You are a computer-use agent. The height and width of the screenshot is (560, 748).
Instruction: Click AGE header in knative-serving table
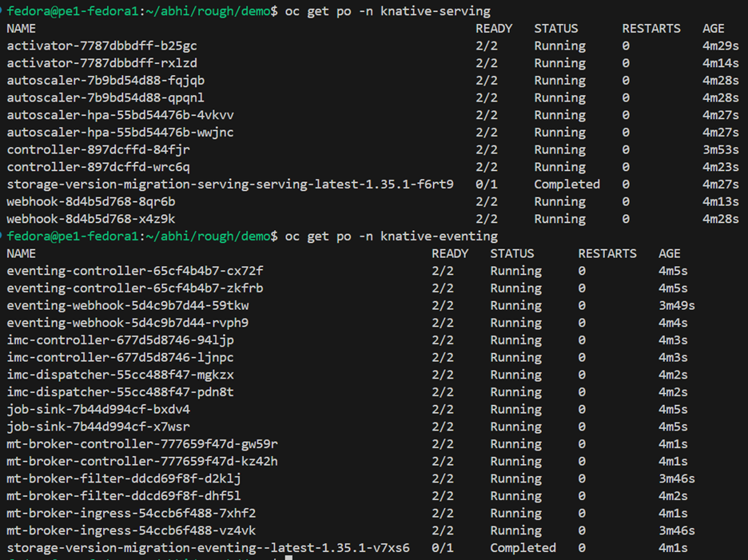click(x=713, y=29)
